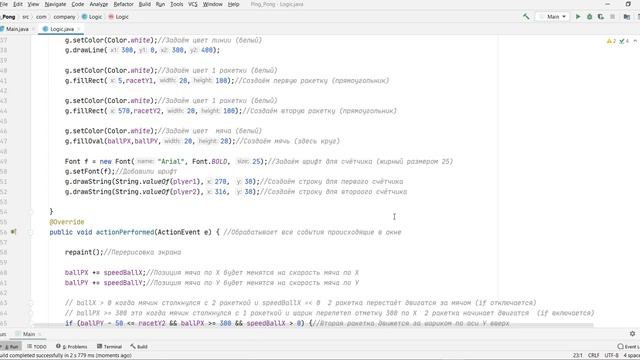This screenshot has width=640, height=360.
Task: Open the Terminal tool window
Action: 109,347
